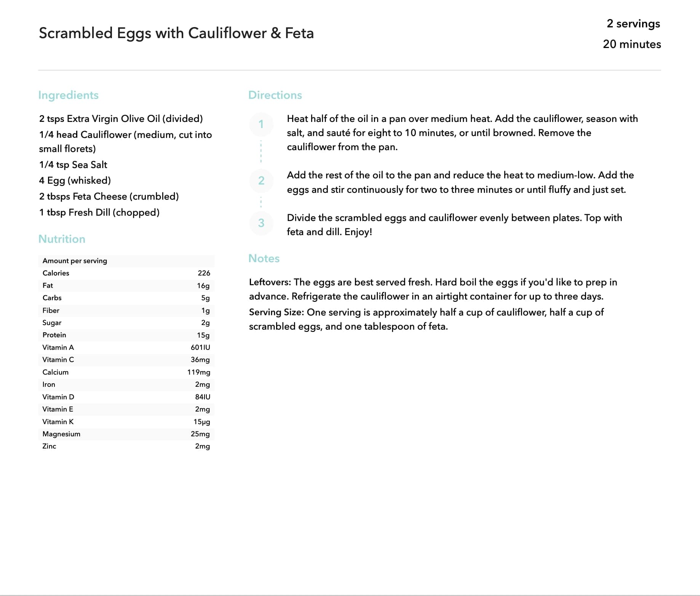This screenshot has height=596, width=700.
Task: Click the Calories row in nutrition table
Action: pyautogui.click(x=126, y=273)
